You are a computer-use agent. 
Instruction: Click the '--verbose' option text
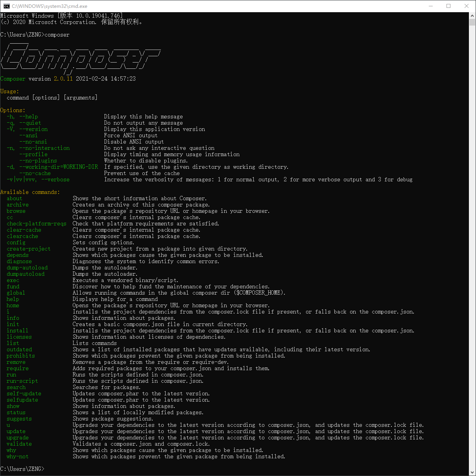coord(55,179)
